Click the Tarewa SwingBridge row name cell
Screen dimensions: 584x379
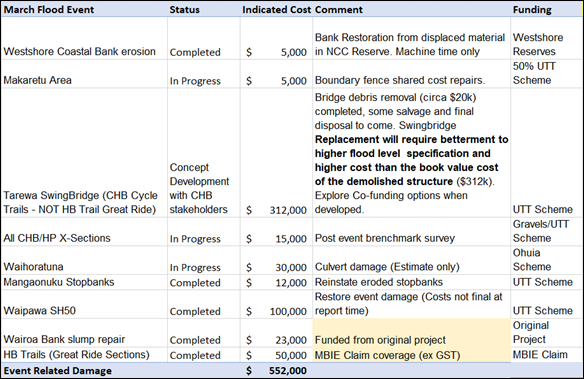point(85,153)
